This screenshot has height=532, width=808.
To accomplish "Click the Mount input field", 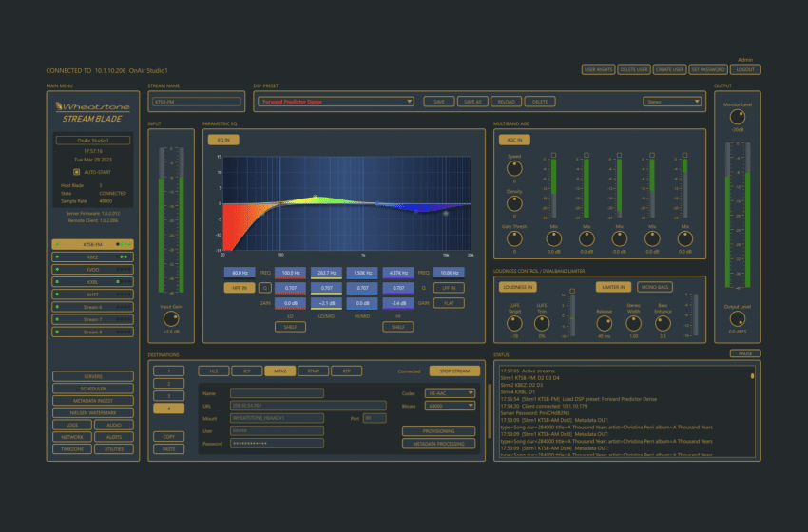I will (277, 418).
